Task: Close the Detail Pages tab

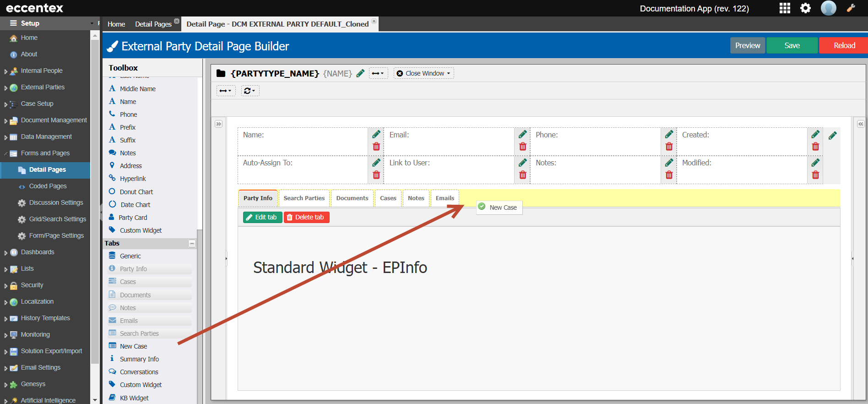Action: pos(177,21)
